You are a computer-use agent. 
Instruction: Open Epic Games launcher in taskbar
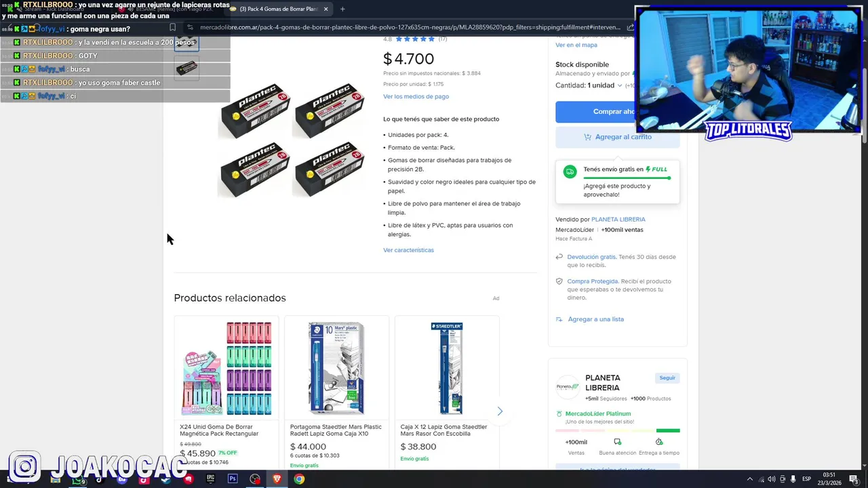(210, 479)
